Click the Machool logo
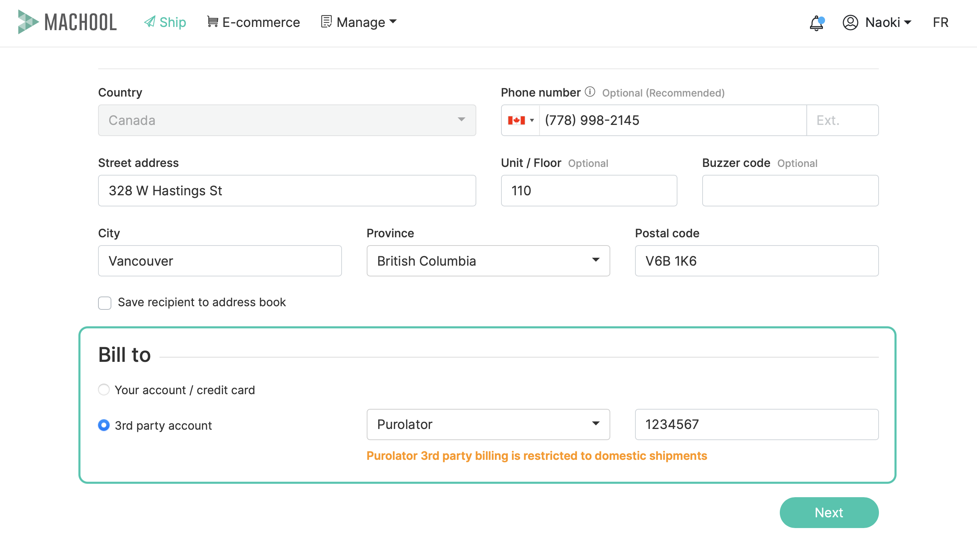The width and height of the screenshot is (977, 560). coord(67,22)
